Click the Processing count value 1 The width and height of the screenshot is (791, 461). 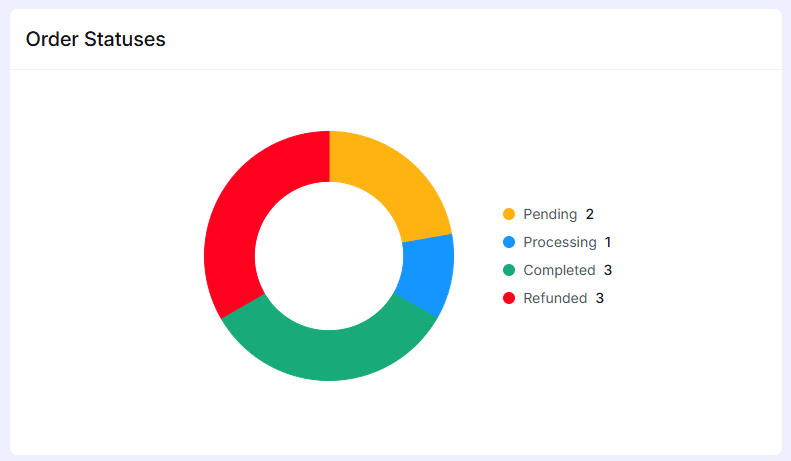click(x=608, y=242)
